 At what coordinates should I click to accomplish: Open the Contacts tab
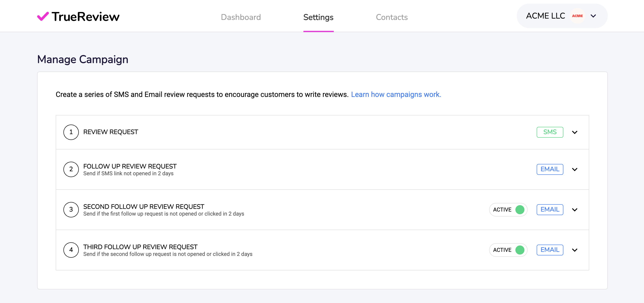tap(392, 17)
